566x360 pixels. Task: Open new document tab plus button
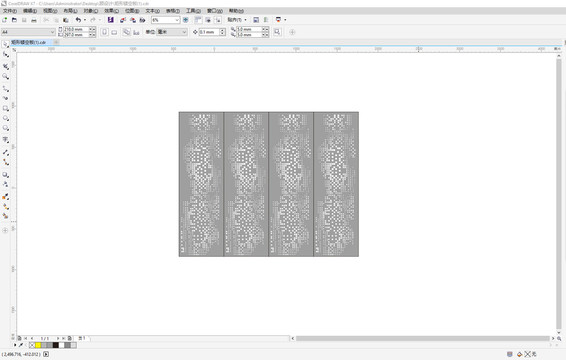[x=56, y=42]
